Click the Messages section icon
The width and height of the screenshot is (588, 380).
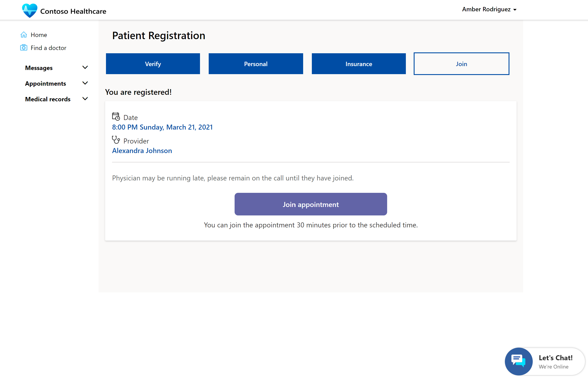pyautogui.click(x=85, y=68)
